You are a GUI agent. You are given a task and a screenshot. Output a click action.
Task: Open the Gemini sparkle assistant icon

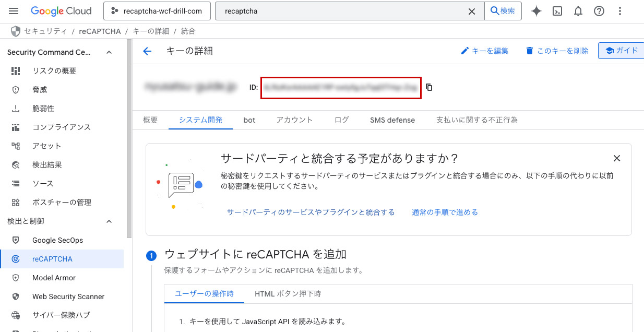536,11
